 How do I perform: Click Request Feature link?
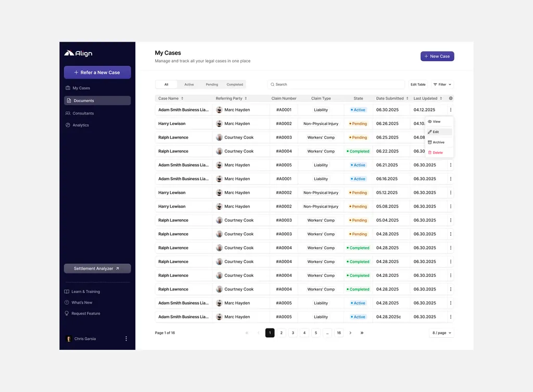click(x=82, y=313)
